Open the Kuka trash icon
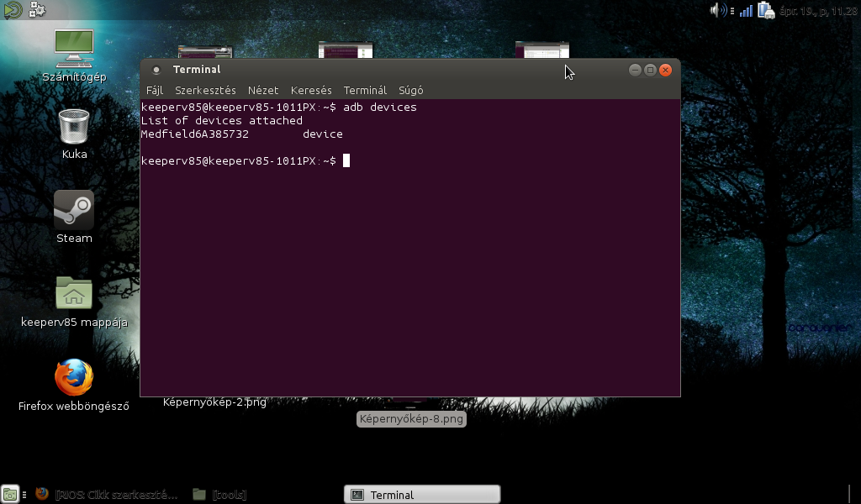861x504 pixels. pyautogui.click(x=74, y=134)
